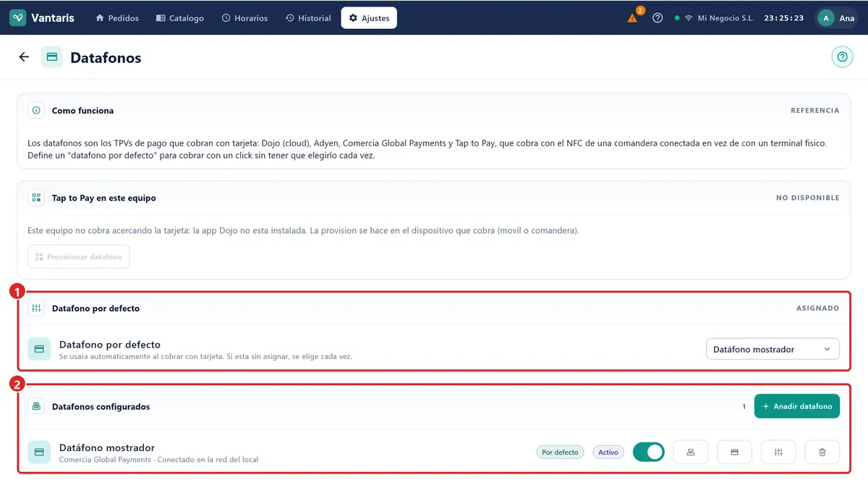Click the Provisionar datafono button
This screenshot has height=501, width=868.
[79, 257]
